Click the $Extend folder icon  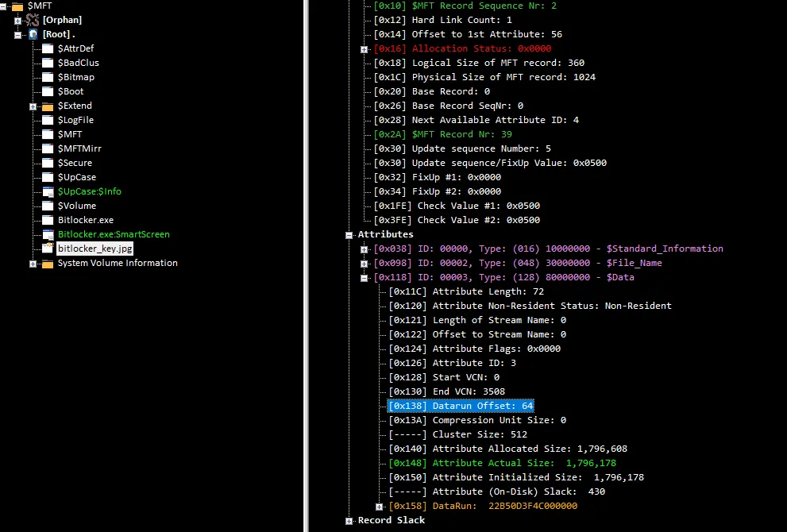47,106
